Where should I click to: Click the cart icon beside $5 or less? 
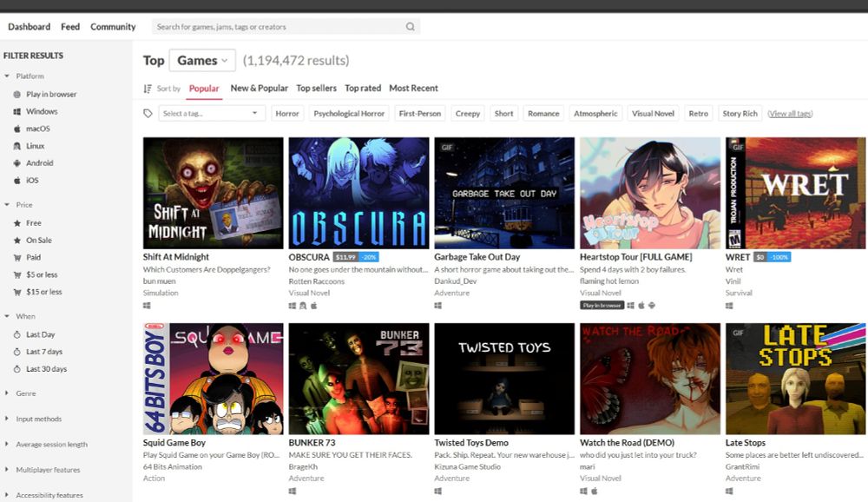click(17, 274)
